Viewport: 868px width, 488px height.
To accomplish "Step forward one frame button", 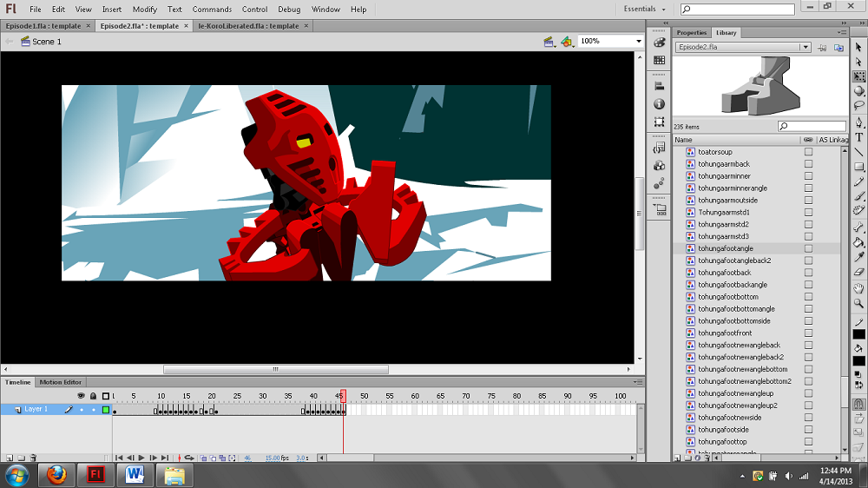I will pos(154,458).
